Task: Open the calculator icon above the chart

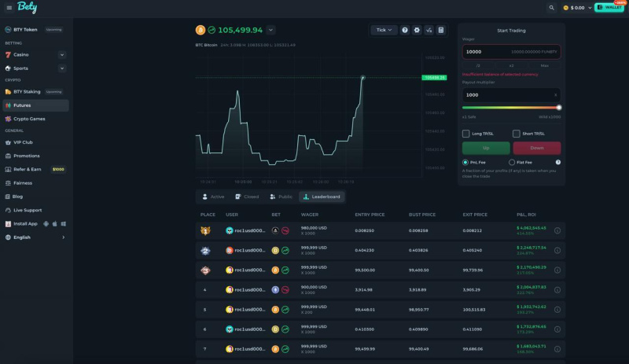Action: pyautogui.click(x=441, y=30)
